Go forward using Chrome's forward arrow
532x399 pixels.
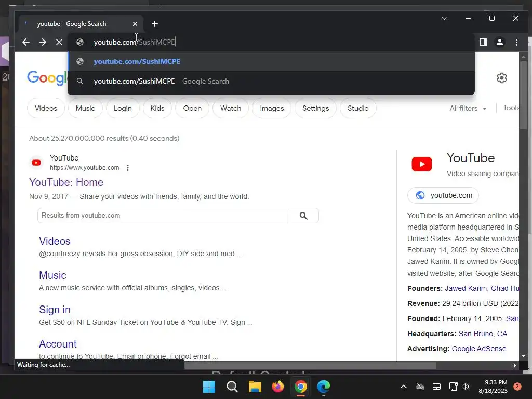[x=43, y=42]
